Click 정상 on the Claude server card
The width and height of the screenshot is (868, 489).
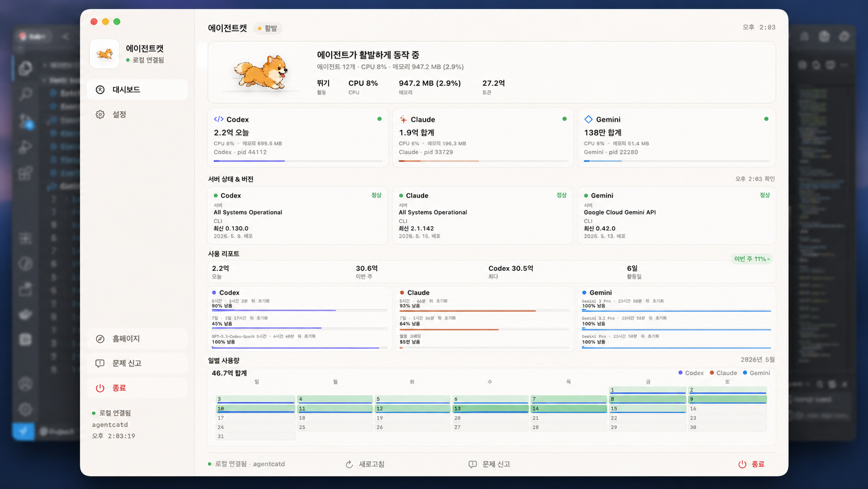tap(561, 195)
